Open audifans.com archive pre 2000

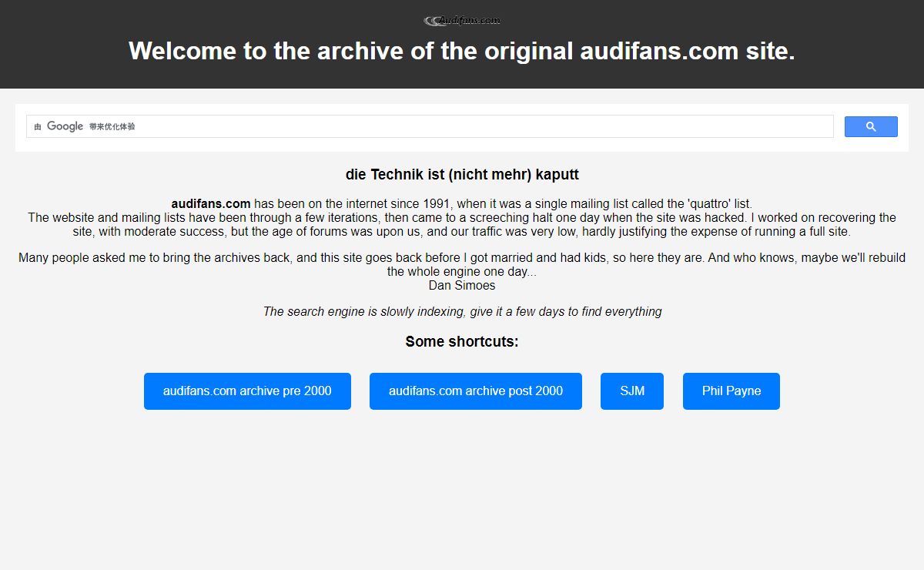(247, 391)
